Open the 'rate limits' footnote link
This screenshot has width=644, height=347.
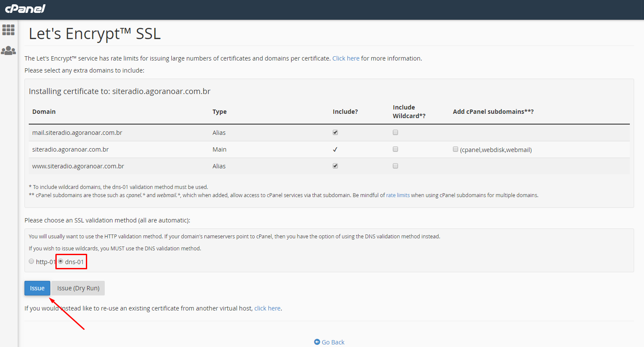[398, 195]
